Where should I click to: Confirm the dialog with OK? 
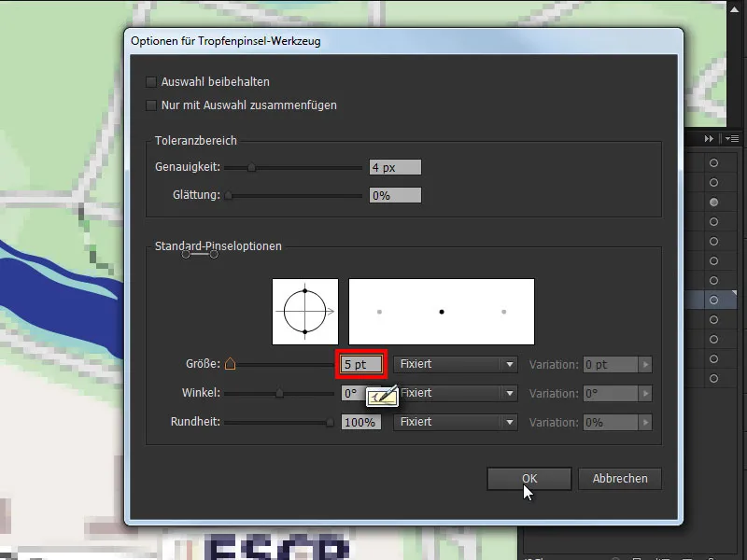(x=529, y=479)
